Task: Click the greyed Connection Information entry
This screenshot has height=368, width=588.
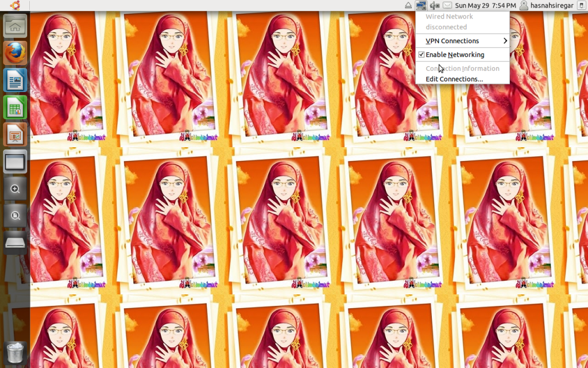Action: [x=462, y=68]
